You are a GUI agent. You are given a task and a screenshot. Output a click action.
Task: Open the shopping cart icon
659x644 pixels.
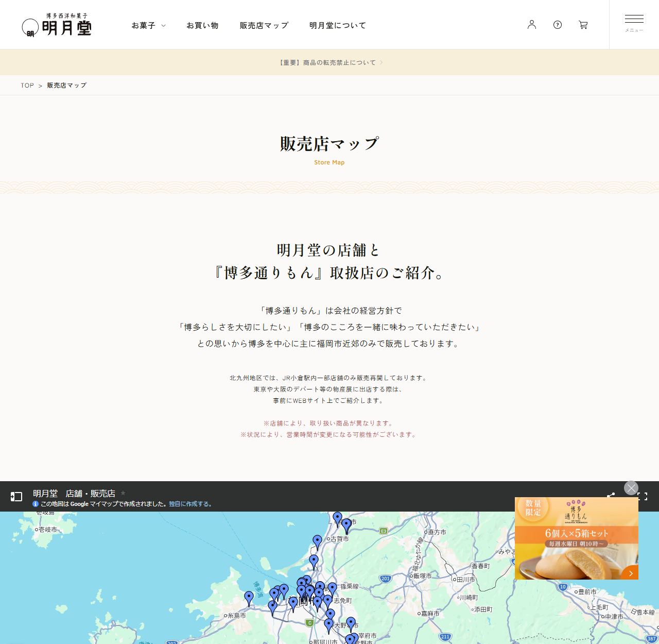583,25
